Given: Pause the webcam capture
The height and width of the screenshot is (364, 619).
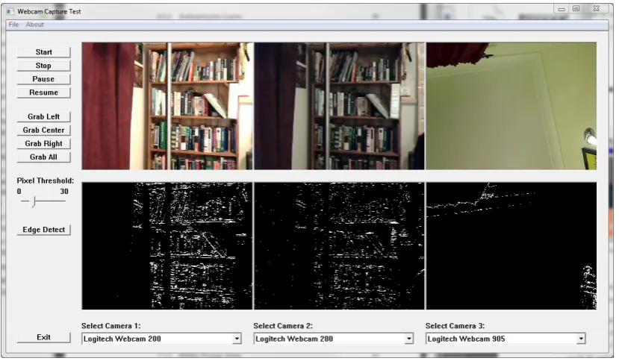Looking at the screenshot, I should point(43,79).
